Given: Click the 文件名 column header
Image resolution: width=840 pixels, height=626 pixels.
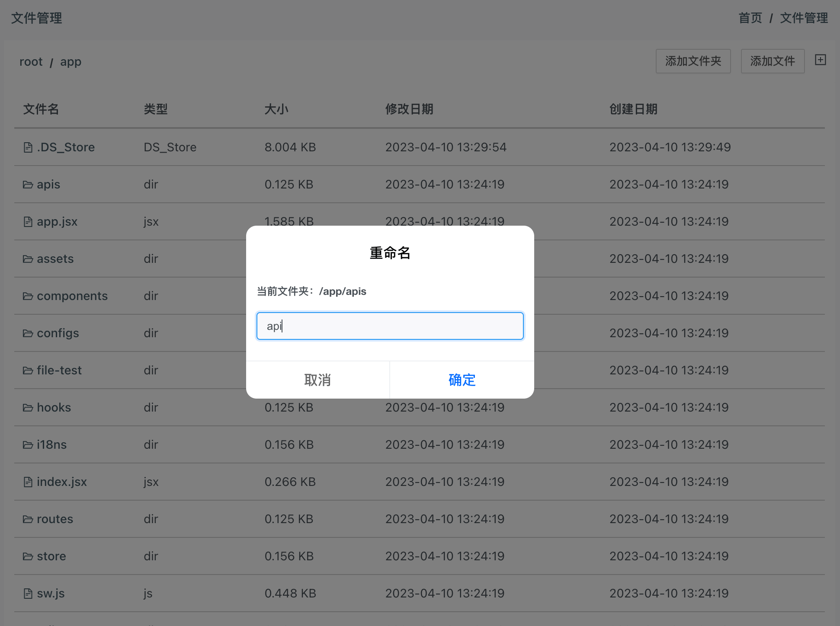Looking at the screenshot, I should pos(41,109).
